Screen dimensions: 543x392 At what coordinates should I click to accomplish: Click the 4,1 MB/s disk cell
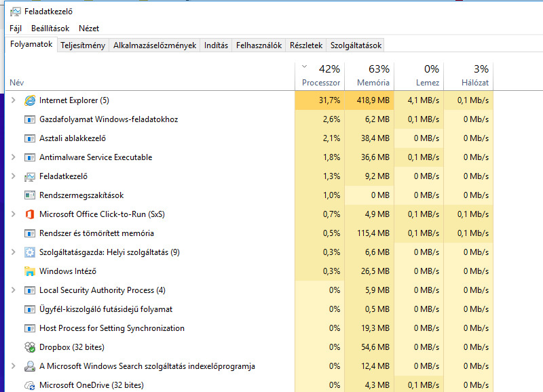pos(419,100)
